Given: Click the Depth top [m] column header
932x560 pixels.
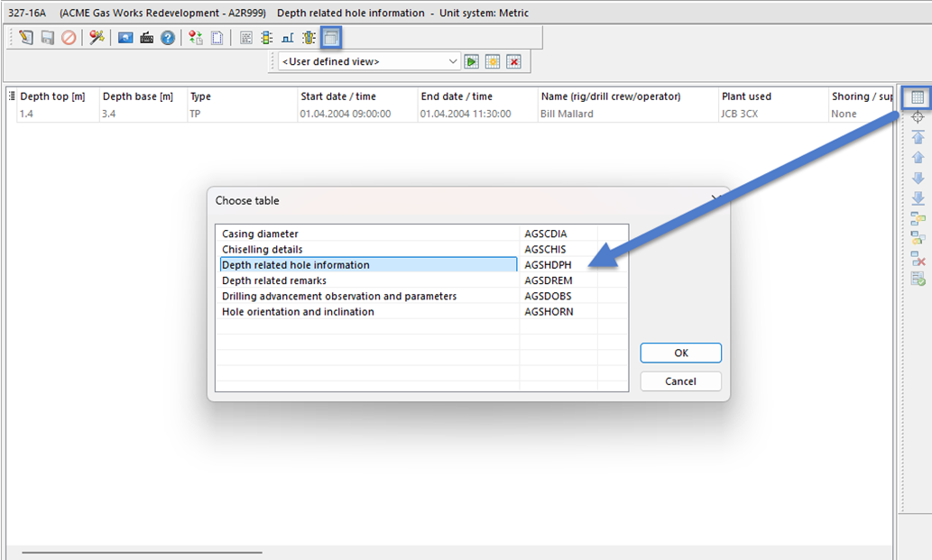Looking at the screenshot, I should coord(53,96).
